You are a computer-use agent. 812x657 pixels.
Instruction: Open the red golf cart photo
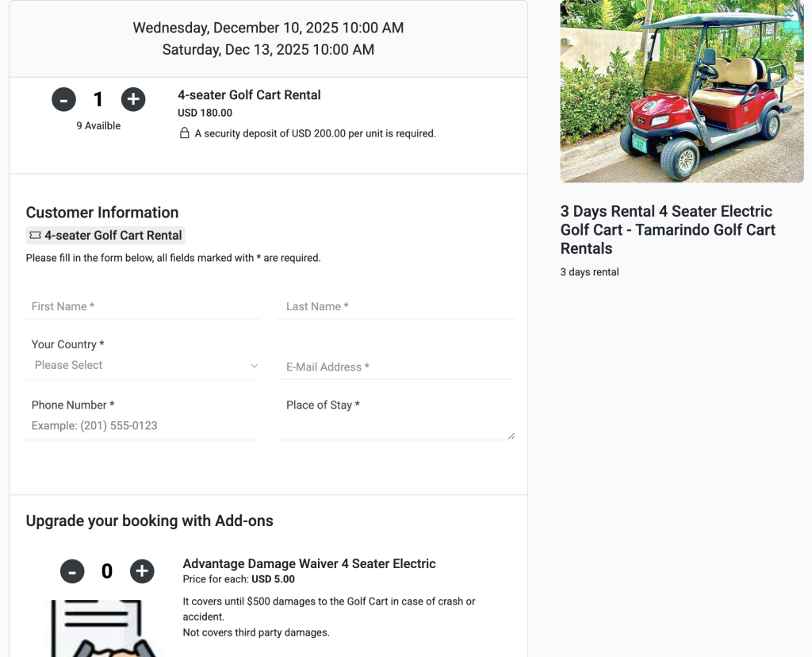tap(681, 90)
